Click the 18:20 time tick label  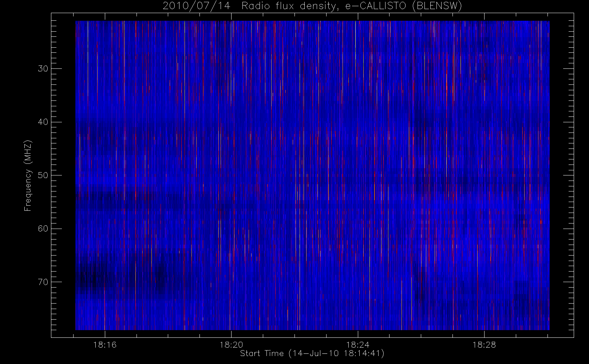[x=231, y=345]
